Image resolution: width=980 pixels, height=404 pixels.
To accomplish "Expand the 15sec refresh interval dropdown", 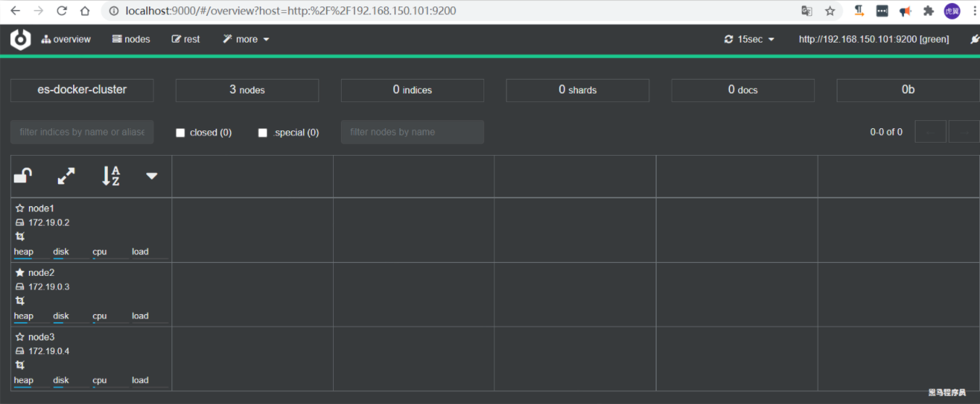I will pos(749,39).
